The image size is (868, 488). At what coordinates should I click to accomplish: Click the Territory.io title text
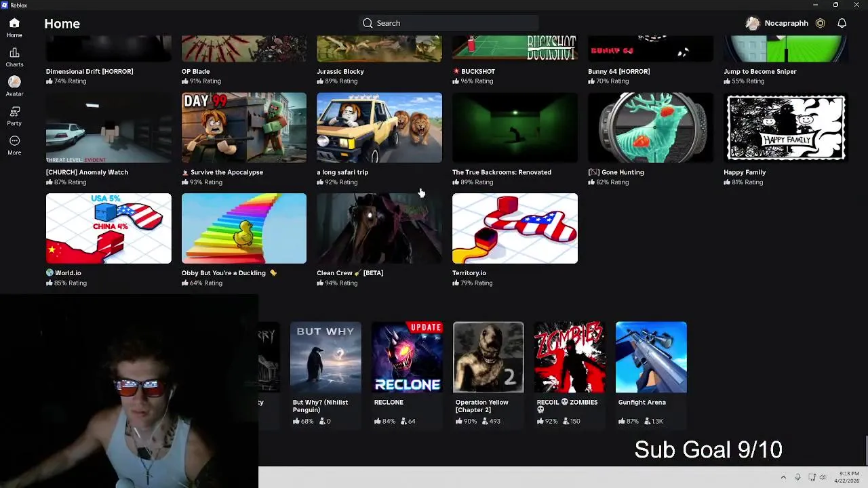click(469, 272)
